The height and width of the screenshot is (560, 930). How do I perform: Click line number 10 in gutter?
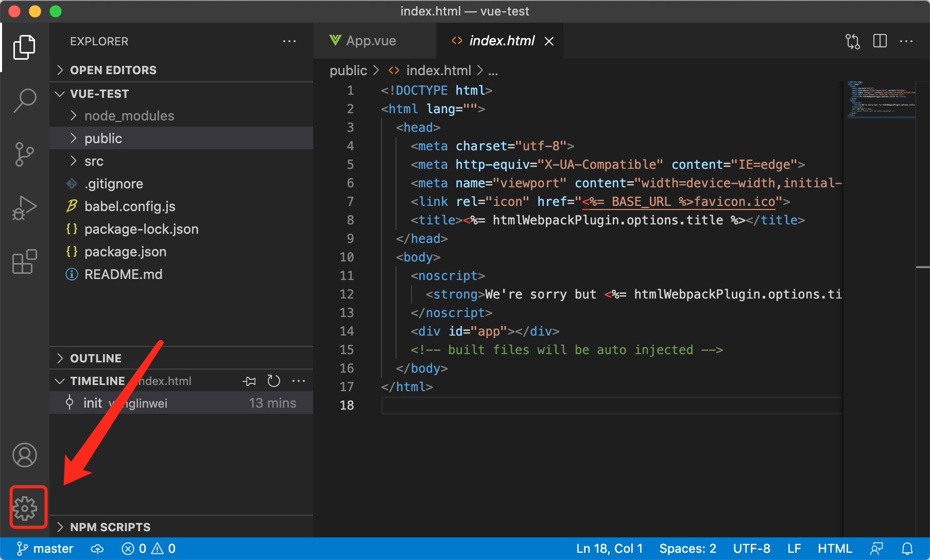point(347,257)
